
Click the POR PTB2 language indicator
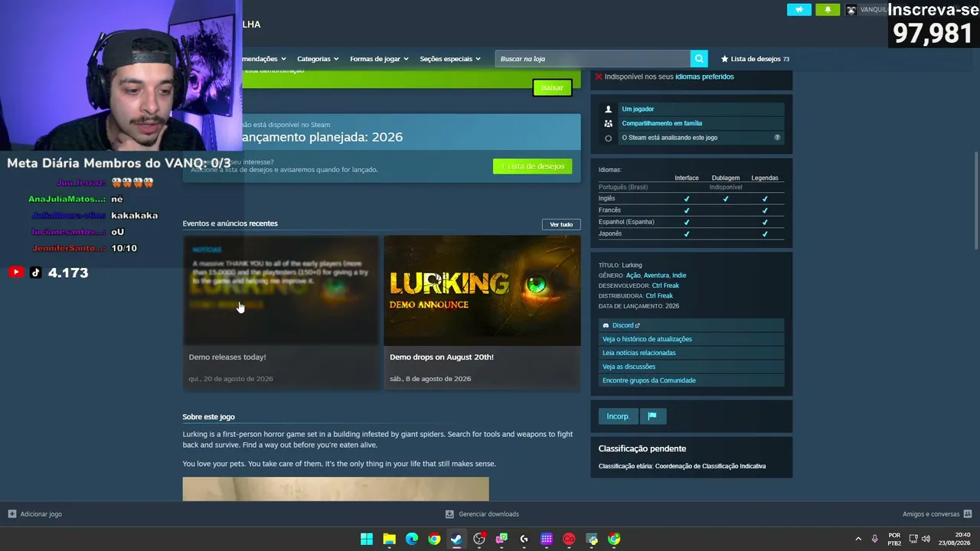pyautogui.click(x=894, y=539)
